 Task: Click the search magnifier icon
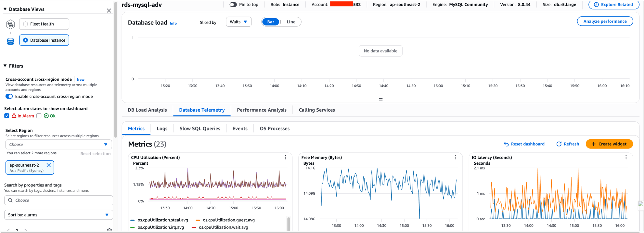(10, 200)
